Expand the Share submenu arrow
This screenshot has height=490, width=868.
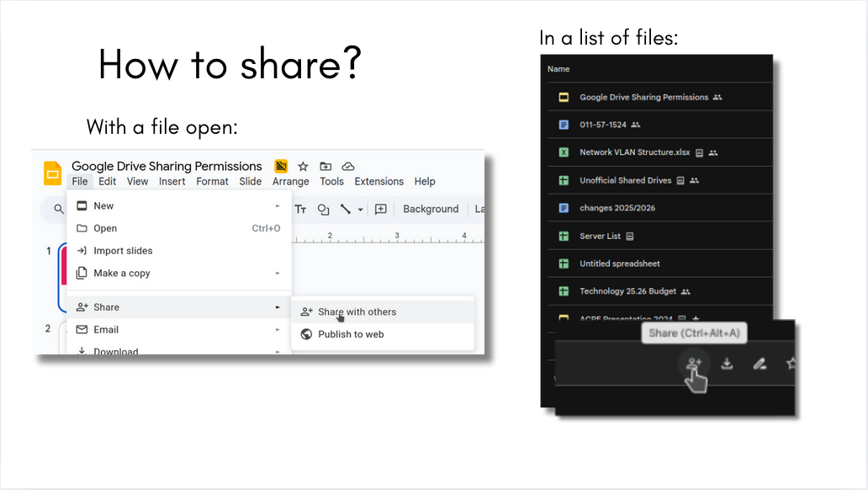(x=278, y=307)
